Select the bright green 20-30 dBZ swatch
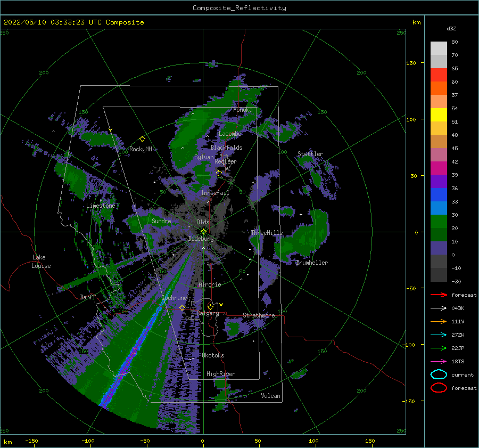 (x=439, y=222)
